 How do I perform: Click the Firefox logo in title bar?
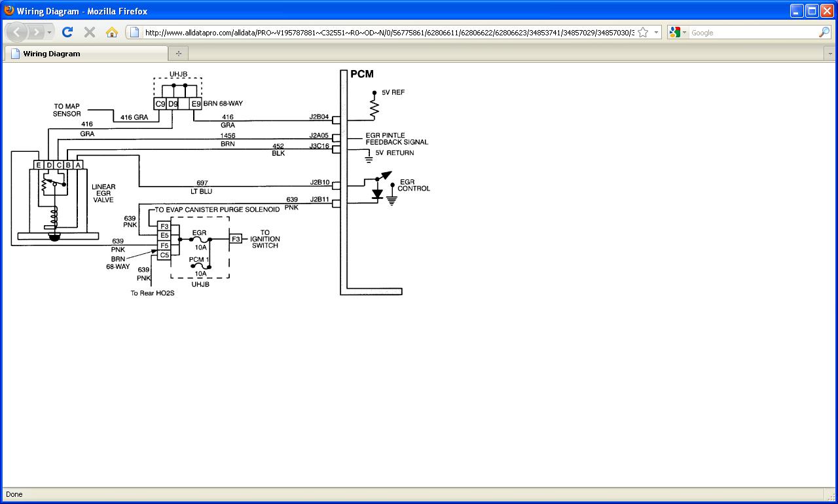point(9,10)
